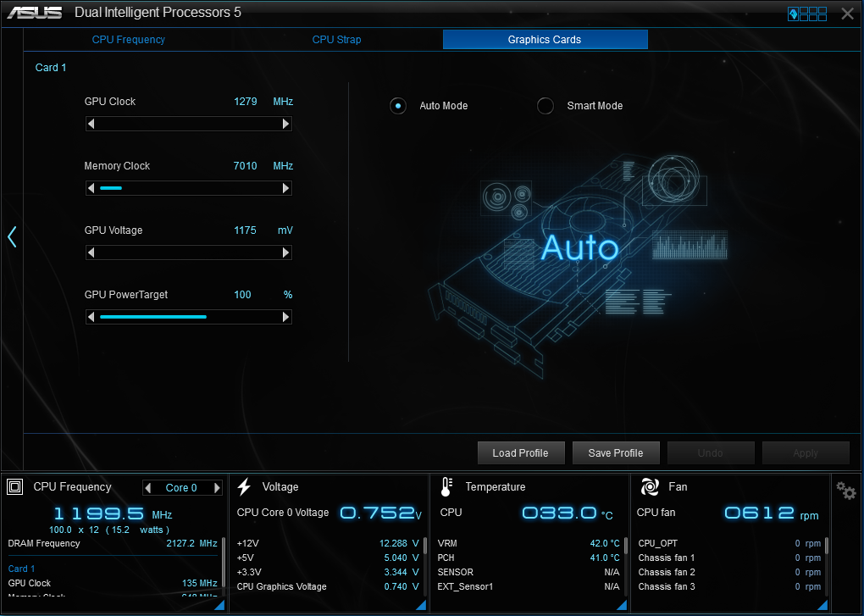Click the GPU PowerTarget value 100
This screenshot has width=864, height=616.
click(x=242, y=295)
